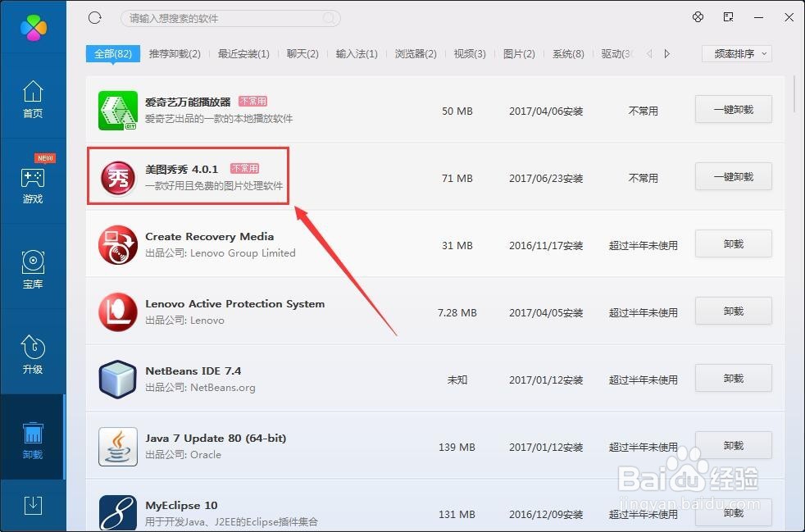The width and height of the screenshot is (805, 532).
Task: Uninstall Lenovo Active Protection System
Action: click(733, 311)
